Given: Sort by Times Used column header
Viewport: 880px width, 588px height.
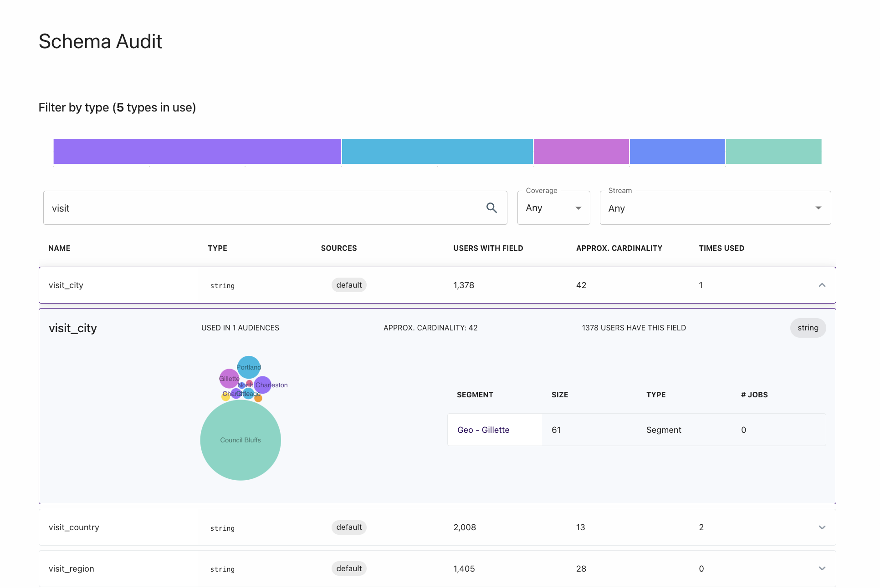Looking at the screenshot, I should click(721, 248).
